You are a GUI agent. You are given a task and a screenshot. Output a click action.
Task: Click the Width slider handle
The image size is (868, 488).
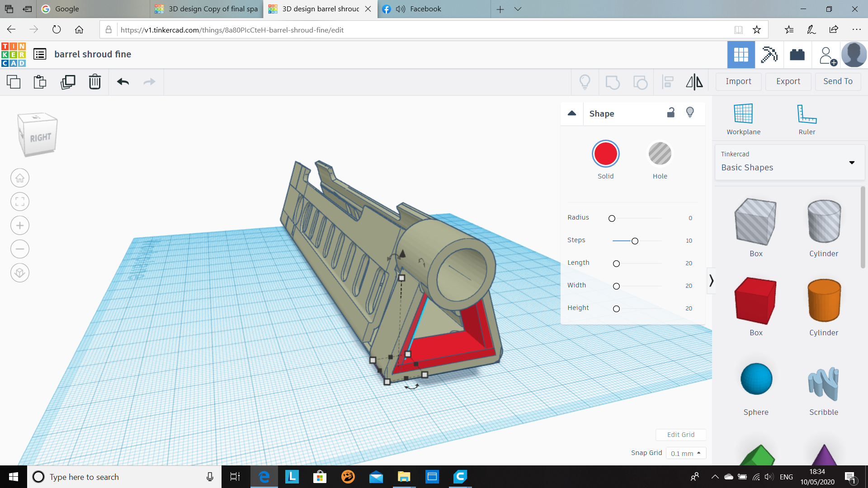point(616,286)
